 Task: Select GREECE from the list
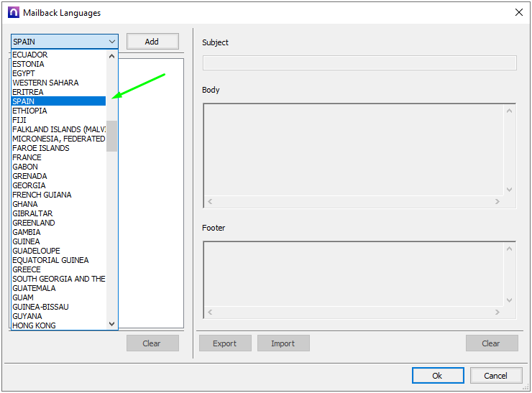pyautogui.click(x=27, y=269)
